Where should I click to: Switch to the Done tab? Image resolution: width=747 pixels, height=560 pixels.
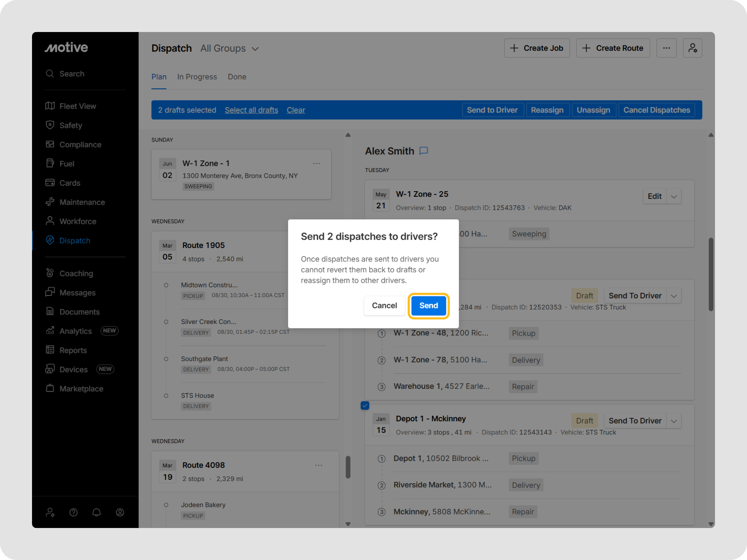coord(237,77)
